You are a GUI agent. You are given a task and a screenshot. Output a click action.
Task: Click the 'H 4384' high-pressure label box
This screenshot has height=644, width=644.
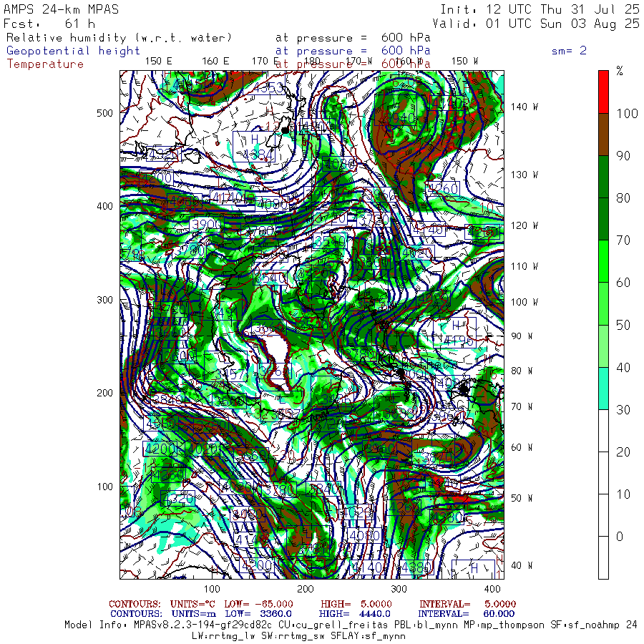[254, 147]
